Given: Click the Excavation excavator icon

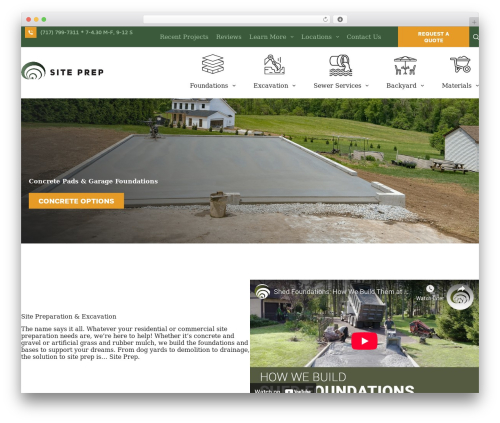Looking at the screenshot, I should 274,64.
